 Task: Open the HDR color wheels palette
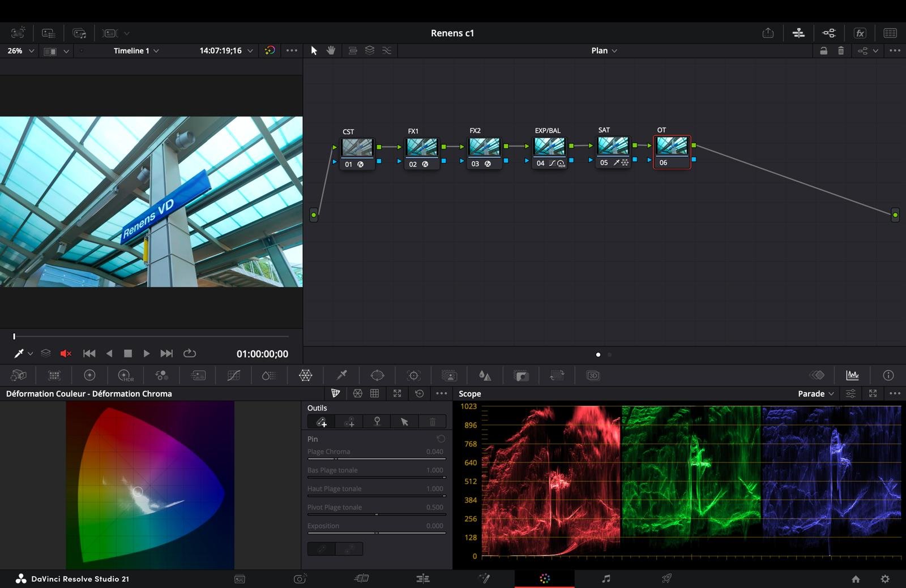tap(126, 375)
